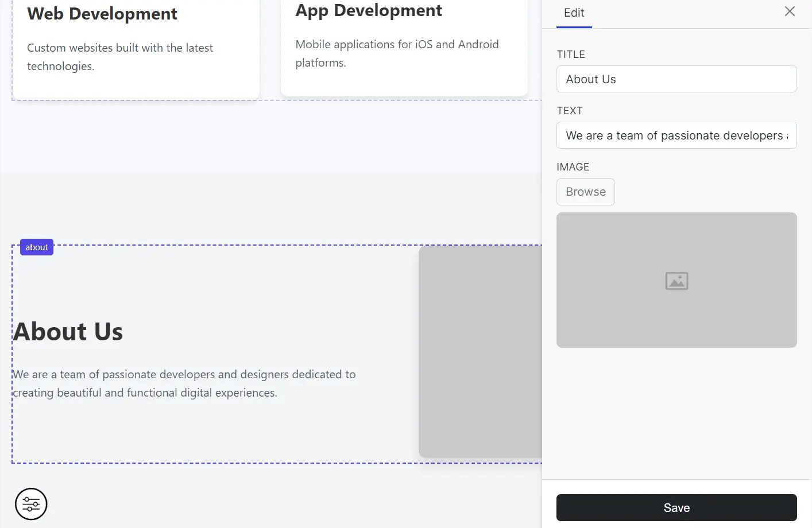This screenshot has width=812, height=528.
Task: Click the gray image preview thumbnail in the panel
Action: (x=676, y=279)
